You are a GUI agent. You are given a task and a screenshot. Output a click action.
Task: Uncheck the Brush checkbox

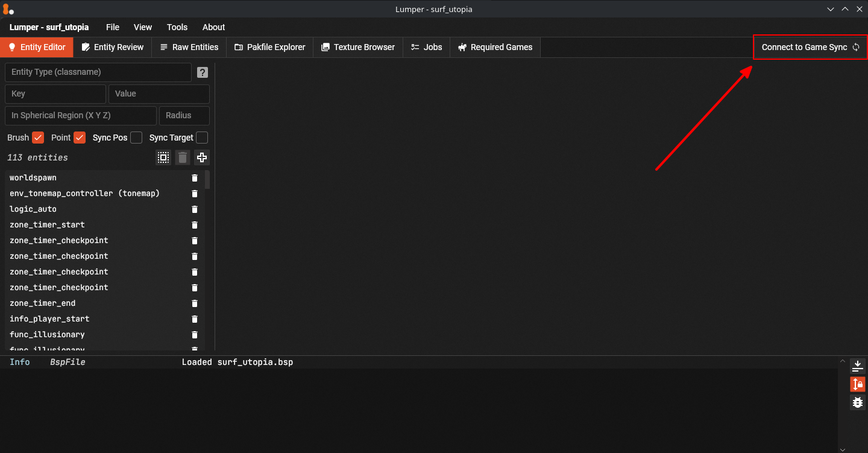(x=38, y=138)
